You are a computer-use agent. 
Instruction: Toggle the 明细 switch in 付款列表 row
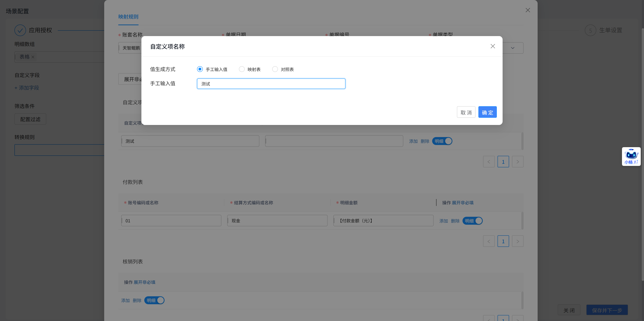[x=472, y=221]
